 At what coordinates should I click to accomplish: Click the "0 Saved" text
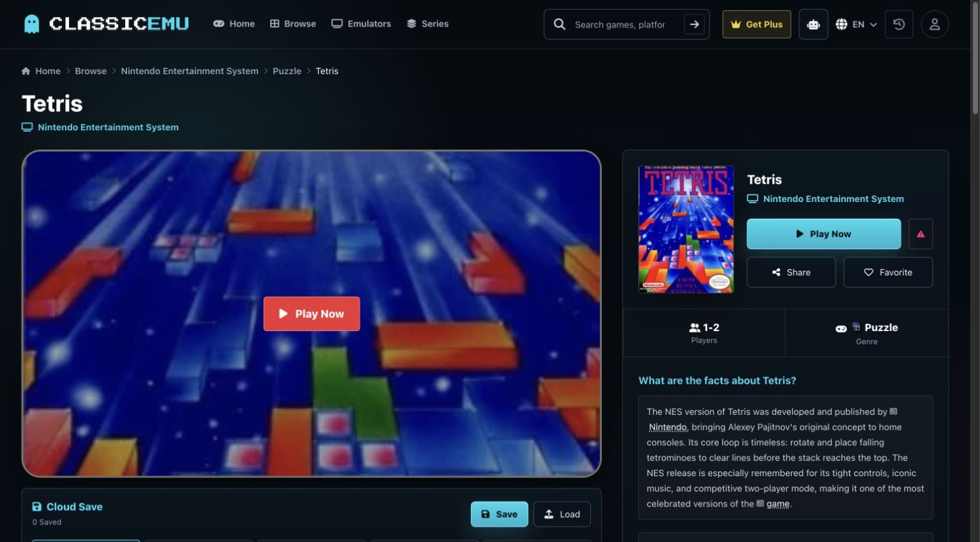pos(46,522)
